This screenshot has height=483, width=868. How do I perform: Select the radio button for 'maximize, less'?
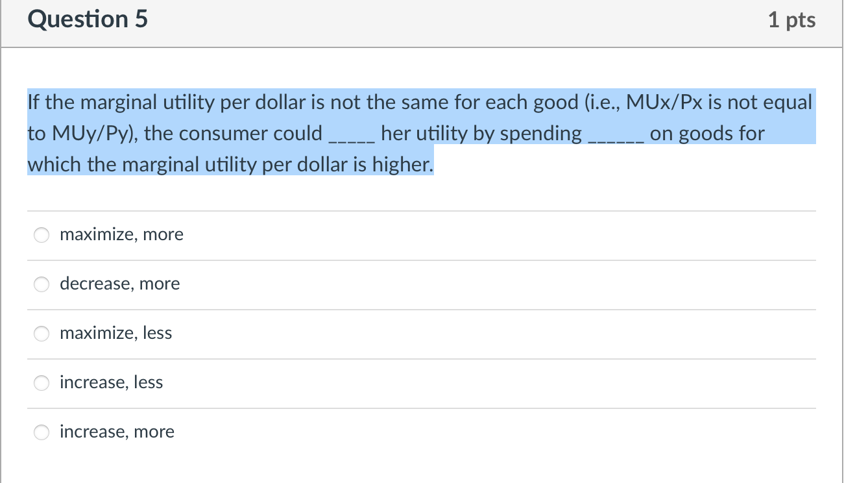(41, 334)
